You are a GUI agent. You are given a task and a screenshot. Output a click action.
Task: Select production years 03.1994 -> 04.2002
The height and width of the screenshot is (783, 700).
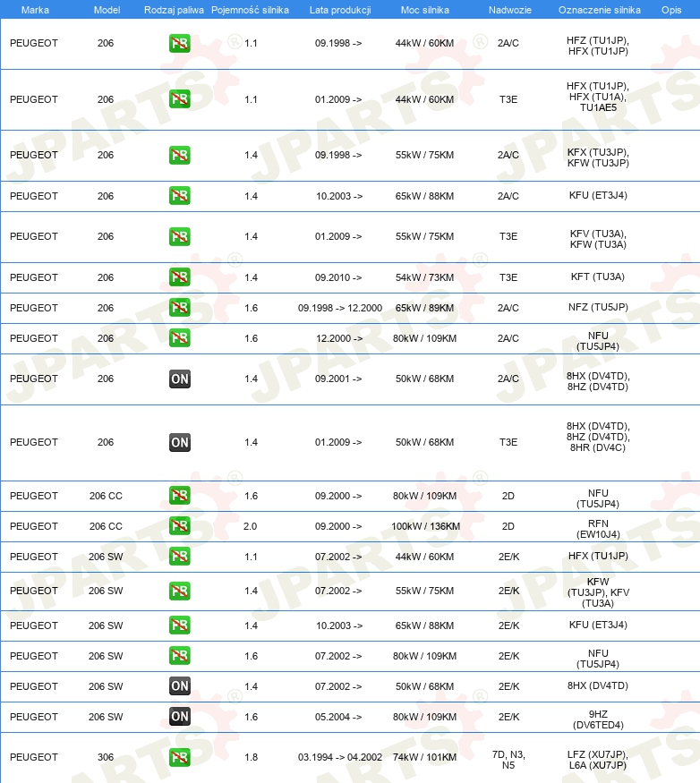(340, 758)
